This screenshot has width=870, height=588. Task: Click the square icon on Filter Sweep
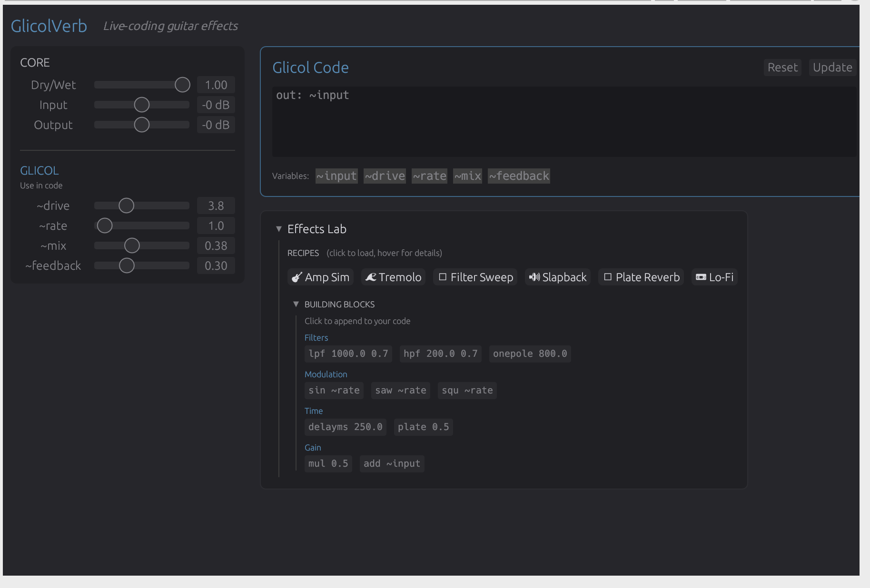click(x=443, y=277)
